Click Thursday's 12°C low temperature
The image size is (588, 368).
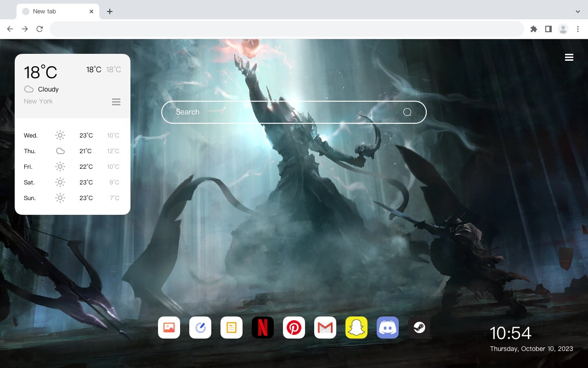tap(113, 151)
